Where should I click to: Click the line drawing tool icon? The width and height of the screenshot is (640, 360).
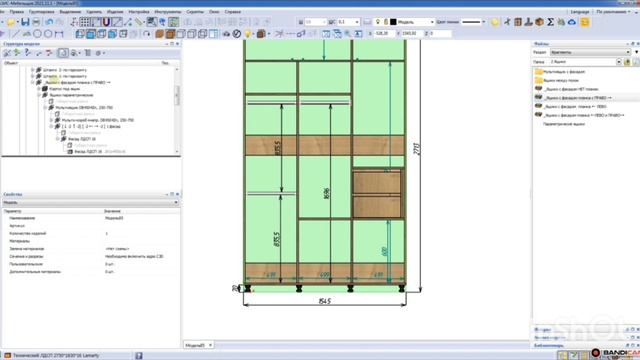click(16, 34)
